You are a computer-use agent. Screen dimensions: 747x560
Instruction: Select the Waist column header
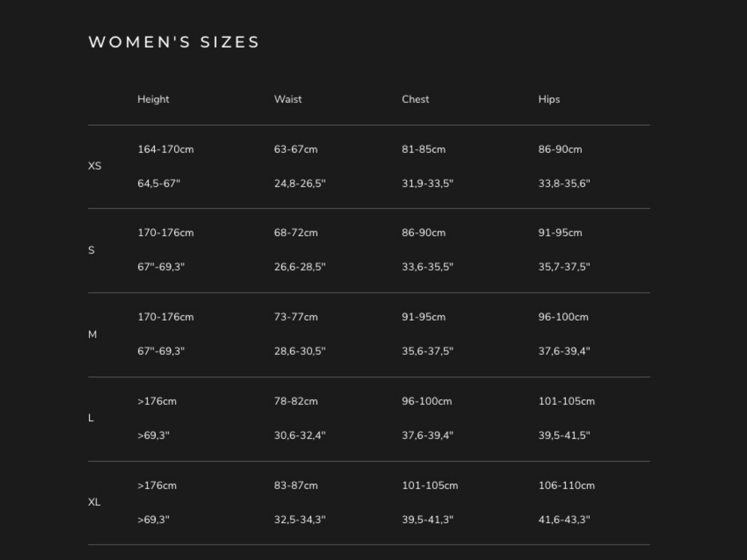pos(288,99)
